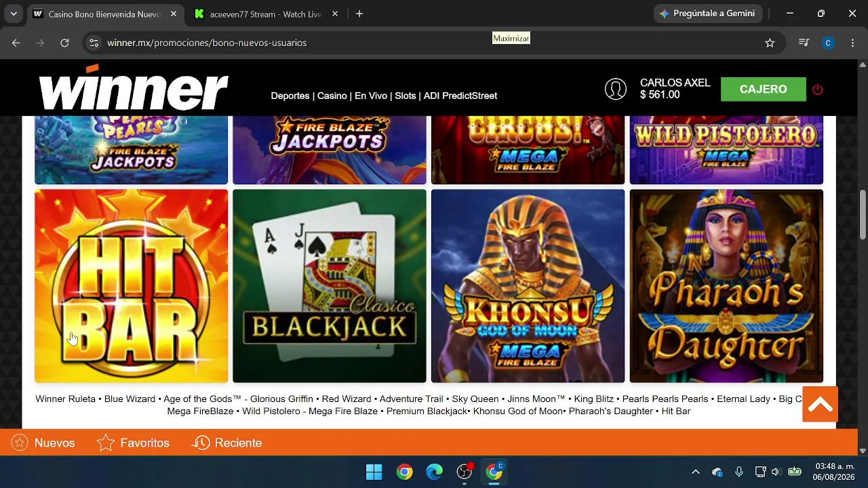
Task: Launch Microsoft Edge from the taskbar
Action: tap(435, 472)
